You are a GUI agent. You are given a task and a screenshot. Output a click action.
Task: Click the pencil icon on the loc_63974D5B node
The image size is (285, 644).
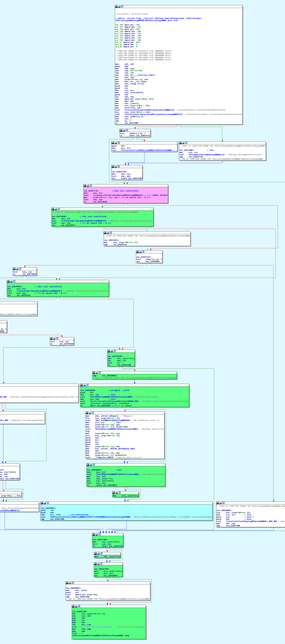pyautogui.click(x=111, y=351)
